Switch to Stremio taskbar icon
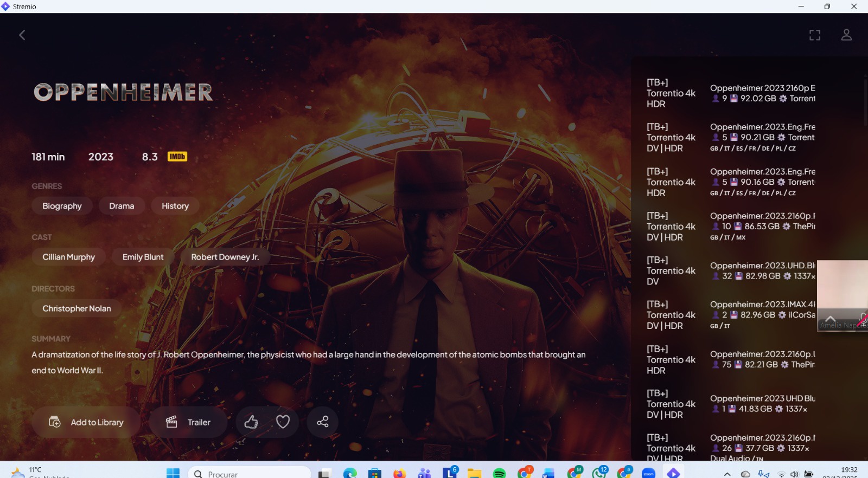This screenshot has height=478, width=868. coord(673,473)
